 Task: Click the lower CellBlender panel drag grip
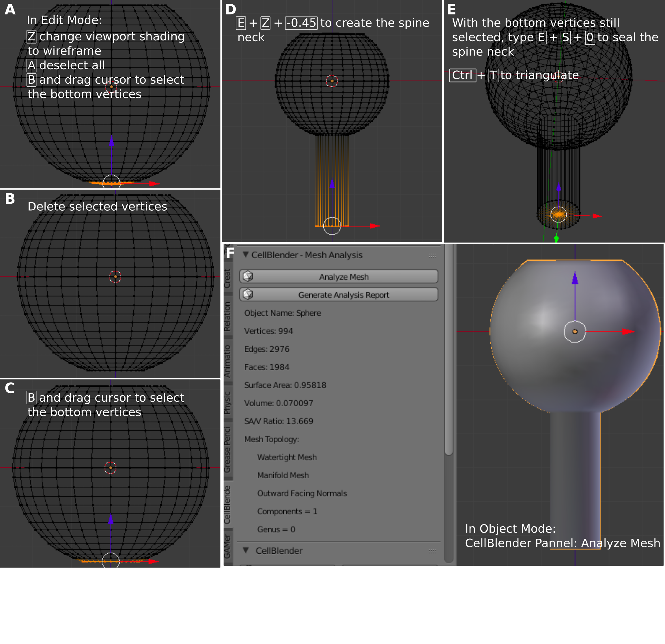[x=432, y=551]
